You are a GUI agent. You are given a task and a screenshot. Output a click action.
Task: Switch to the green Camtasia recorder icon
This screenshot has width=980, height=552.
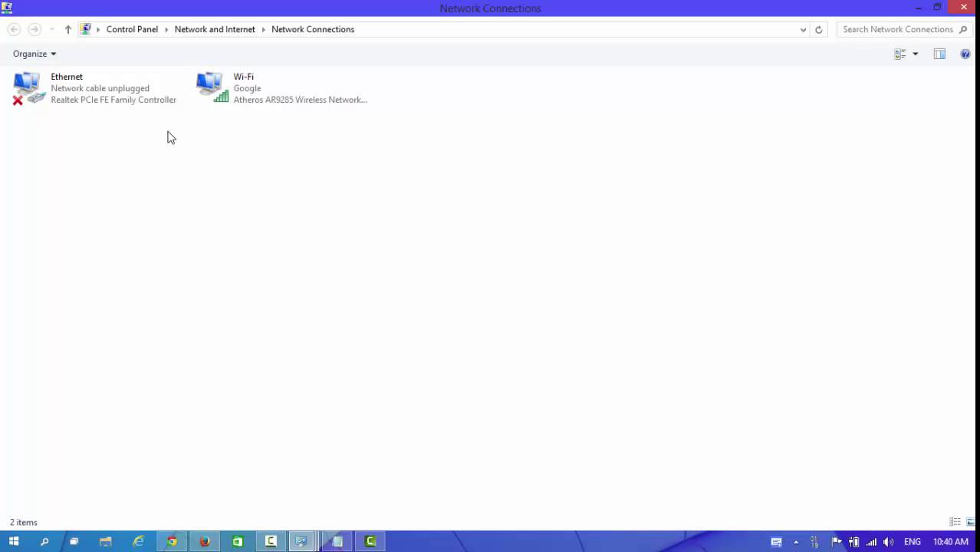[370, 541]
